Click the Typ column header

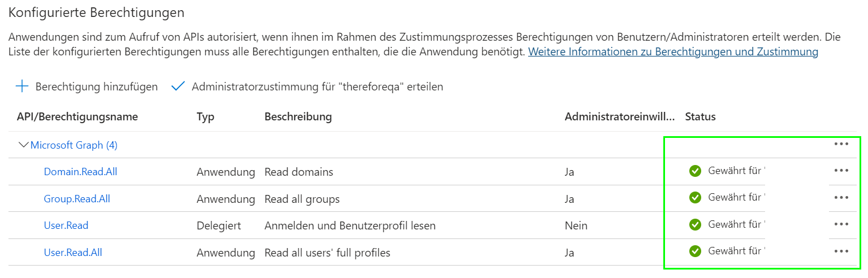pyautogui.click(x=205, y=117)
